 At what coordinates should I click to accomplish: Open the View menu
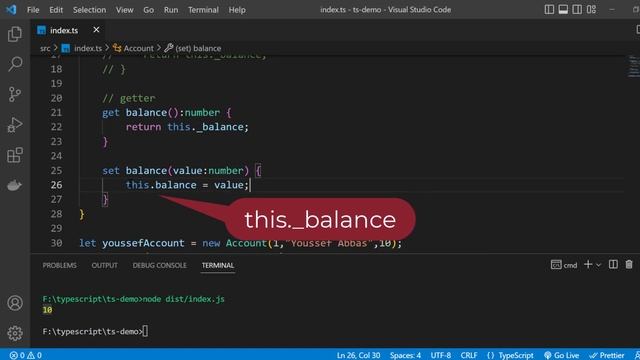pyautogui.click(x=124, y=10)
